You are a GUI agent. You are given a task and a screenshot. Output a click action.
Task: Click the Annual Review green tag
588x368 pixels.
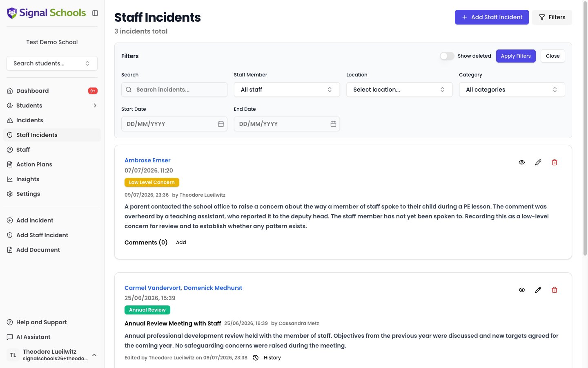click(147, 310)
